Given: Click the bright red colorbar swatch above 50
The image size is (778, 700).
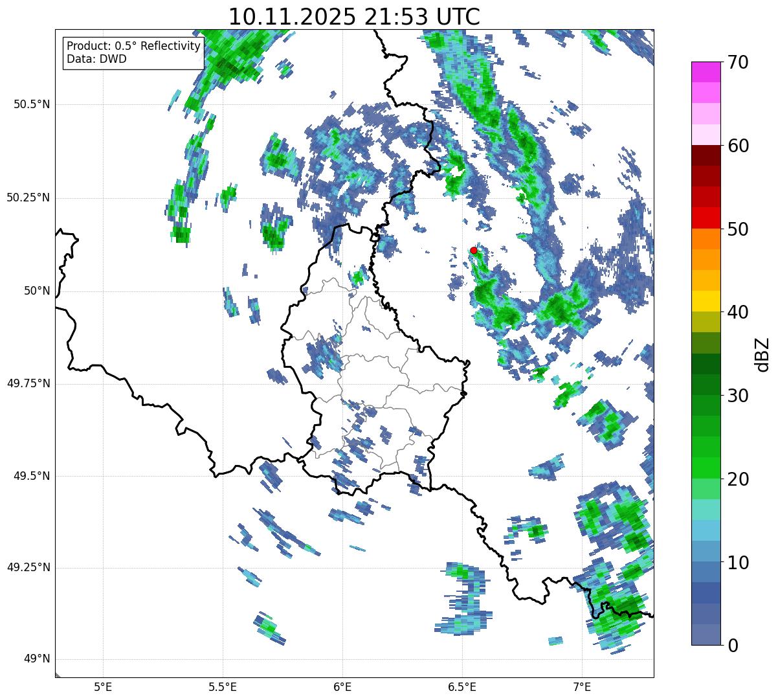Looking at the screenshot, I should pos(706,218).
